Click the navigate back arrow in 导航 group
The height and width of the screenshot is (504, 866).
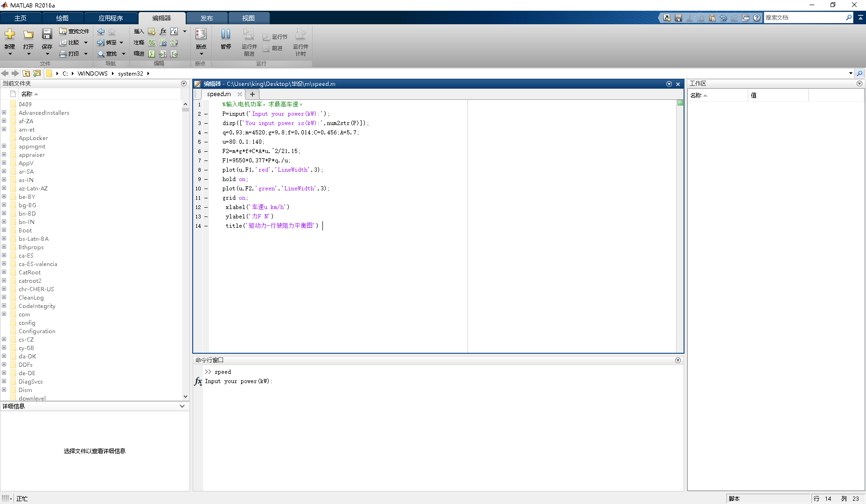point(101,31)
